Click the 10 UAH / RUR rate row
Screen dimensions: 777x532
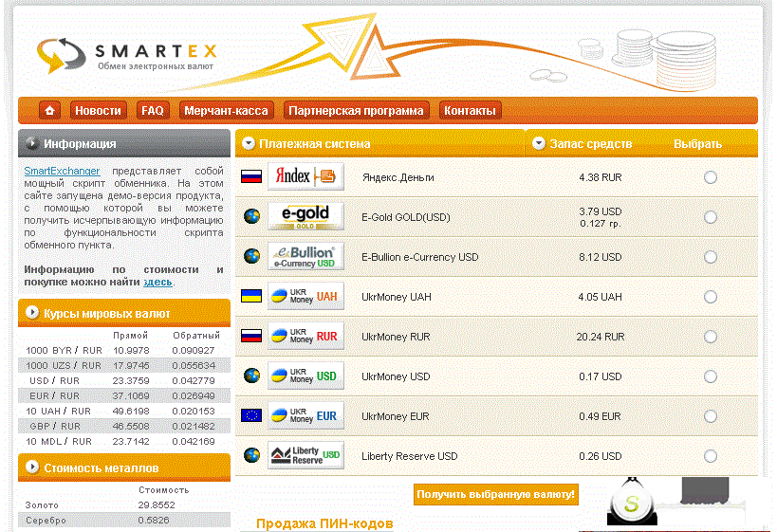coord(124,412)
